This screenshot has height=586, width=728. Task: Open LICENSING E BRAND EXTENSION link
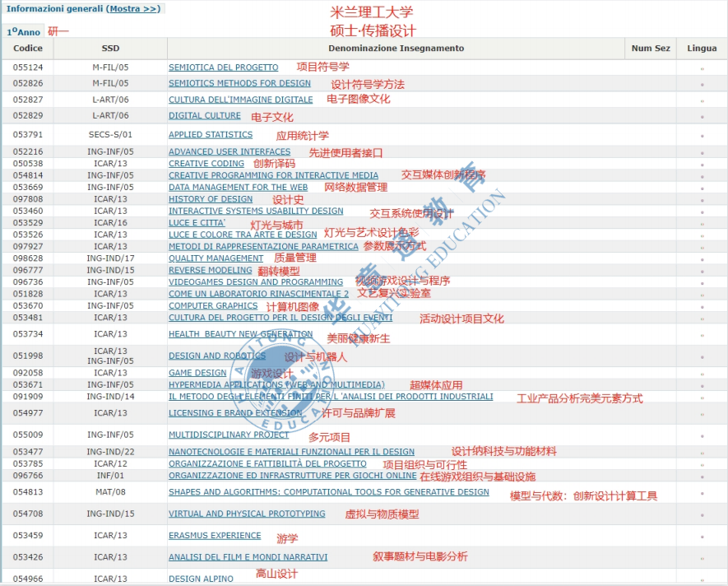coord(235,413)
